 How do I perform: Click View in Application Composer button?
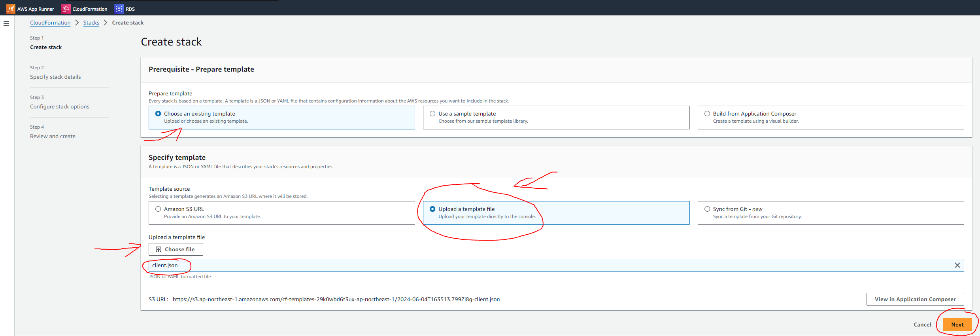[x=915, y=299]
